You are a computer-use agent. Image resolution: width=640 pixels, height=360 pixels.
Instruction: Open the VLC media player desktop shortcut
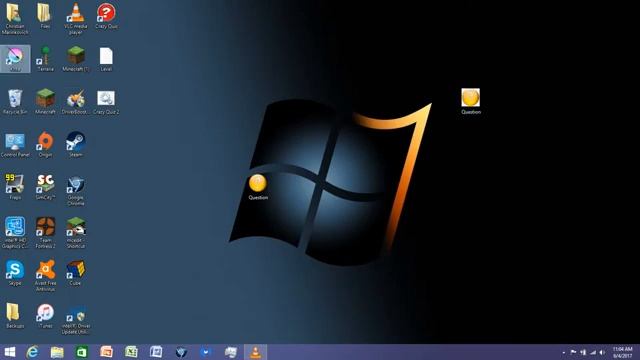76,18
